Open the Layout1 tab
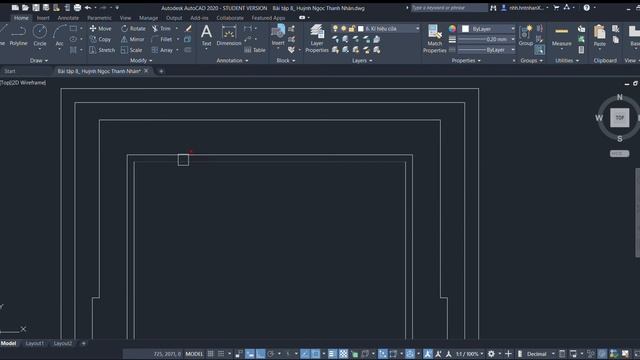Viewport: 640px width, 360px height. tap(35, 343)
